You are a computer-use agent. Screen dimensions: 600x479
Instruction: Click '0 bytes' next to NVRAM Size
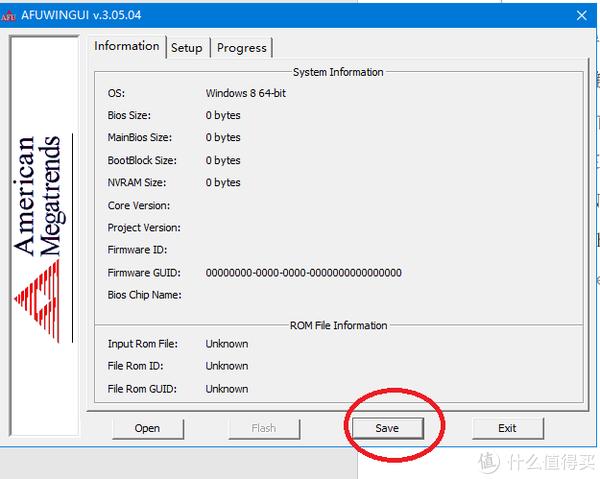pyautogui.click(x=223, y=182)
